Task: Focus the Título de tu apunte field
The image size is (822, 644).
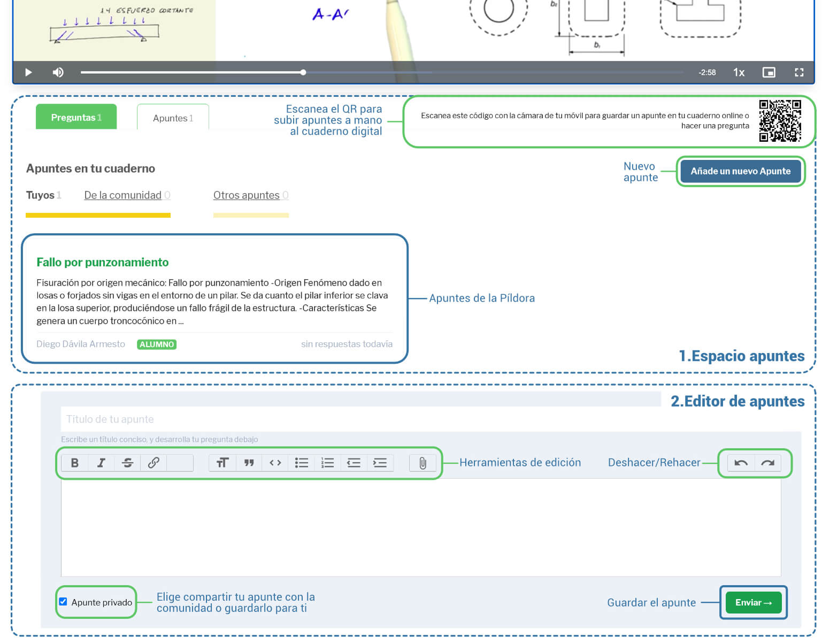Action: click(431, 419)
